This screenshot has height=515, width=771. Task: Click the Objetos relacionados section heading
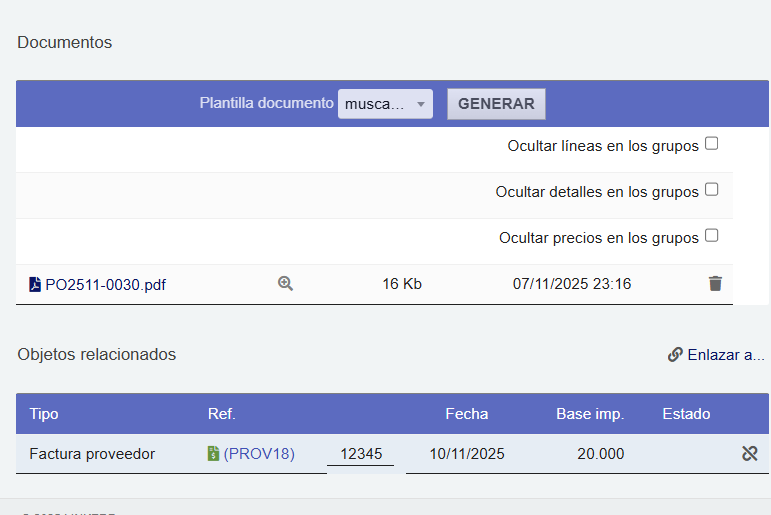coord(96,354)
